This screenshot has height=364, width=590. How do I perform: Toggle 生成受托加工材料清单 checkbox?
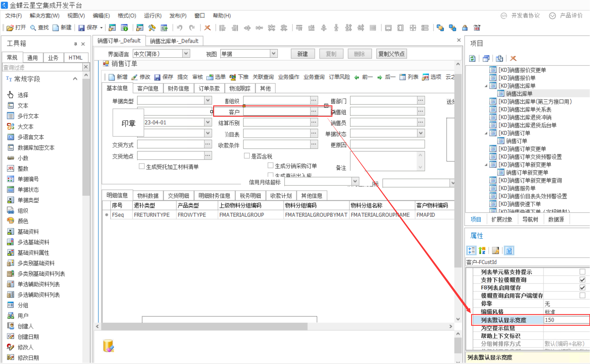coord(142,166)
